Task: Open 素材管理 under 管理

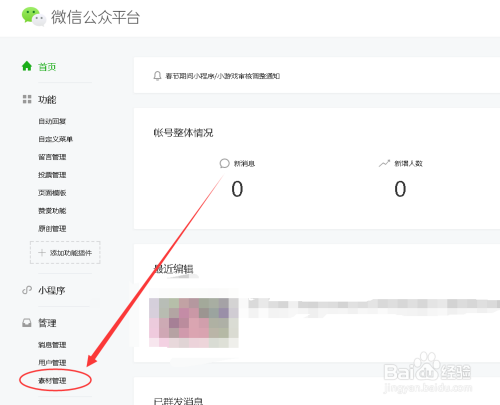Action: (52, 380)
